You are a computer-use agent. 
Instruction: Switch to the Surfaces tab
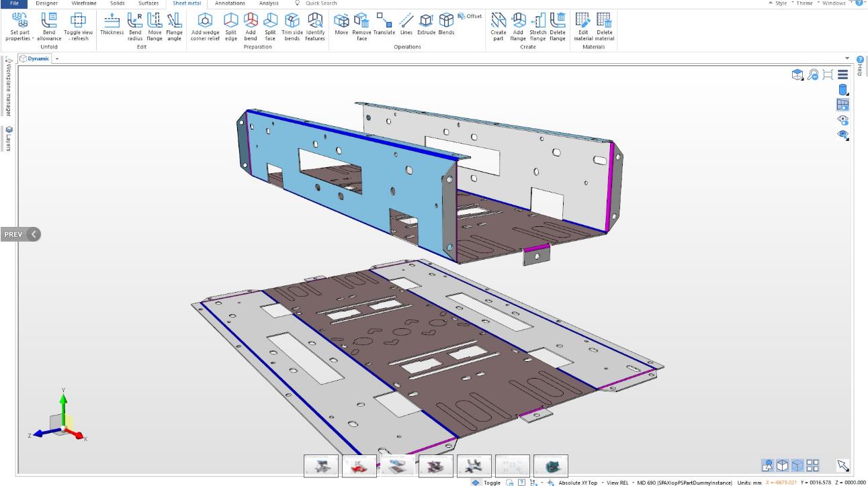tap(148, 3)
